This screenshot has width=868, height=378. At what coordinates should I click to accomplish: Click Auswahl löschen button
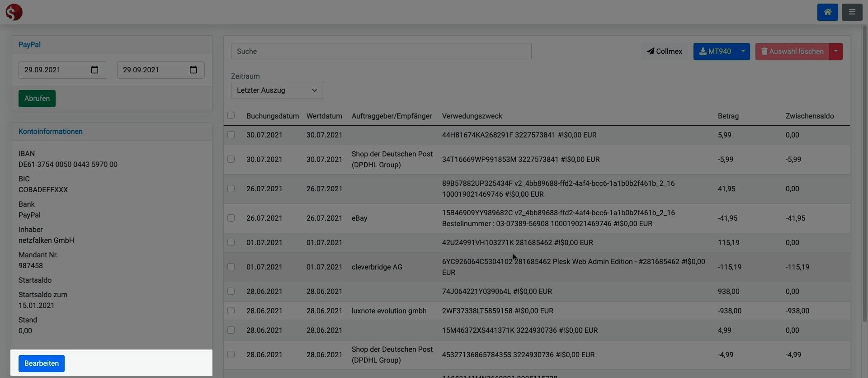pos(793,52)
